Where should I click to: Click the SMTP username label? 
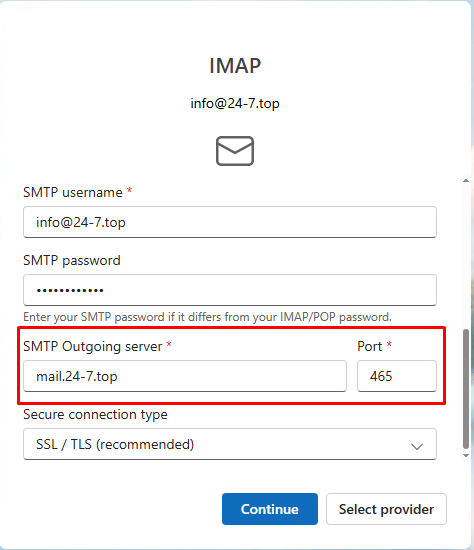coord(73,192)
